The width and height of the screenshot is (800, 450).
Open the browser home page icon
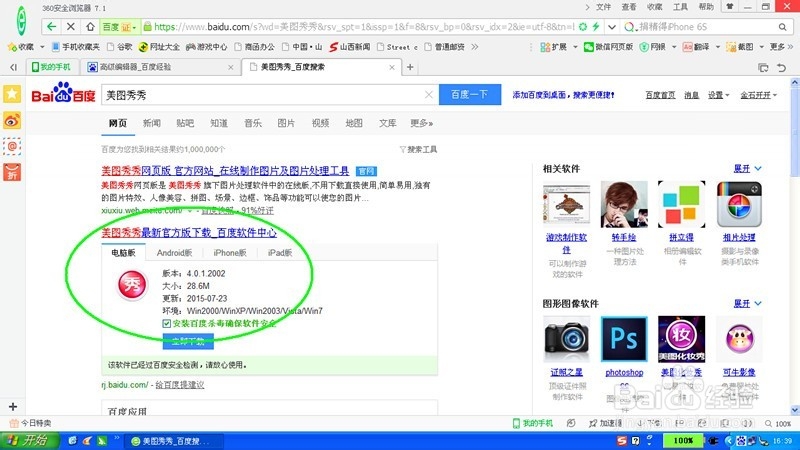pyautogui.click(x=90, y=27)
